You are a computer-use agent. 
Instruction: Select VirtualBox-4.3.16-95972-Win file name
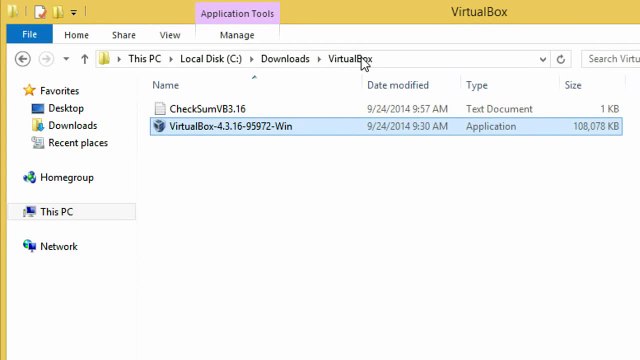pyautogui.click(x=231, y=126)
